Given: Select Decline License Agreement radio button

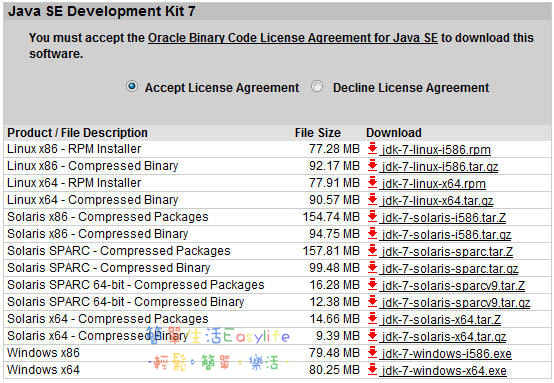Looking at the screenshot, I should click(317, 86).
